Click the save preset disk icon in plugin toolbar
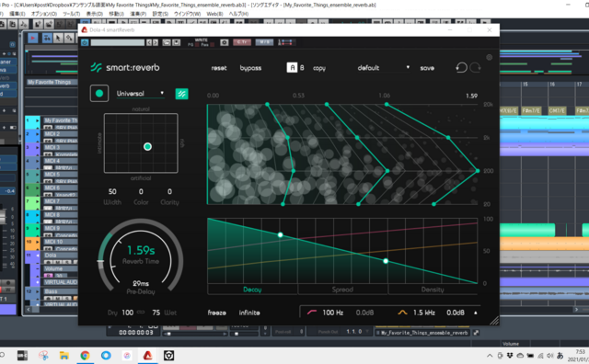The image size is (589, 364). (x=177, y=42)
